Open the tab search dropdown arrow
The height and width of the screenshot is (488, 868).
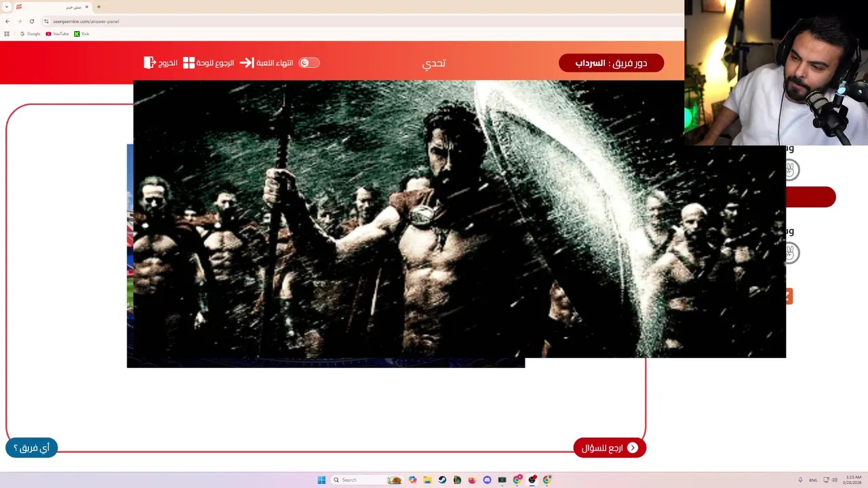tap(7, 7)
